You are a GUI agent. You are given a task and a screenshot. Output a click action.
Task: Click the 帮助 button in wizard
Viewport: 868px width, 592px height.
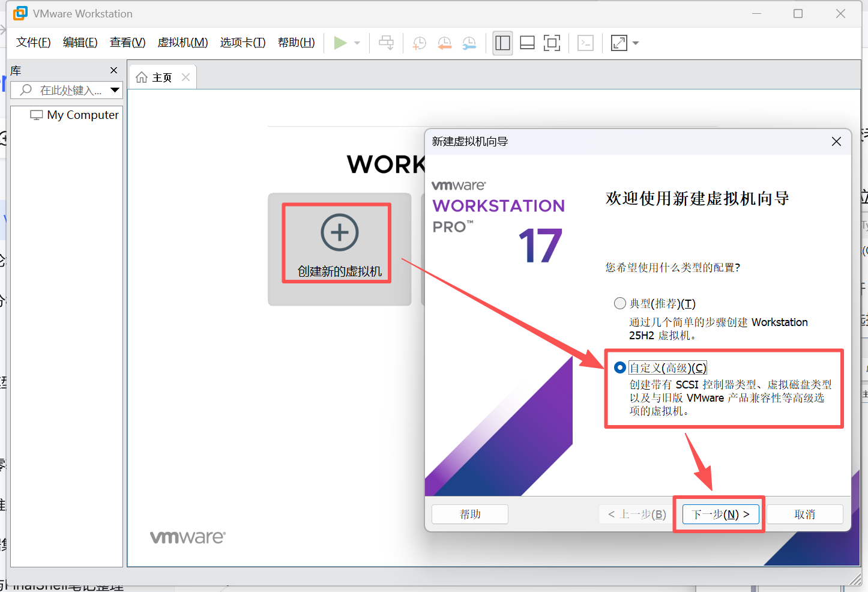pos(470,514)
